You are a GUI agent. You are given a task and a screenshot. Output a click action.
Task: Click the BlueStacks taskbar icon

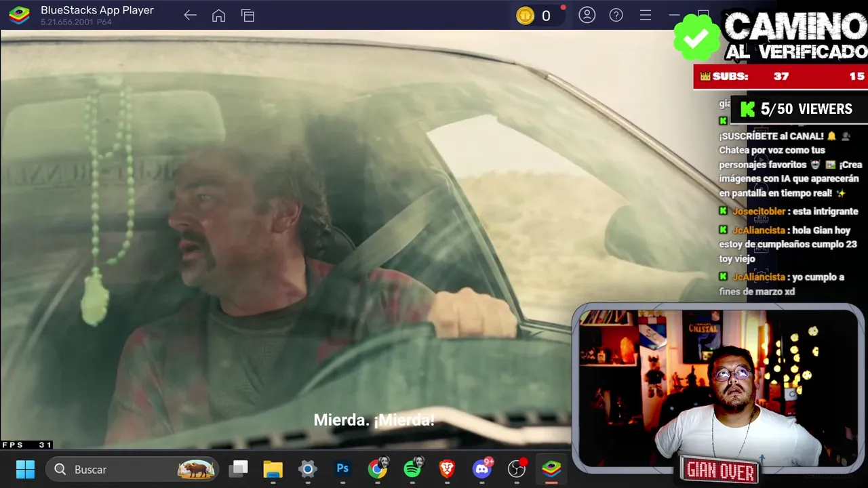(551, 469)
